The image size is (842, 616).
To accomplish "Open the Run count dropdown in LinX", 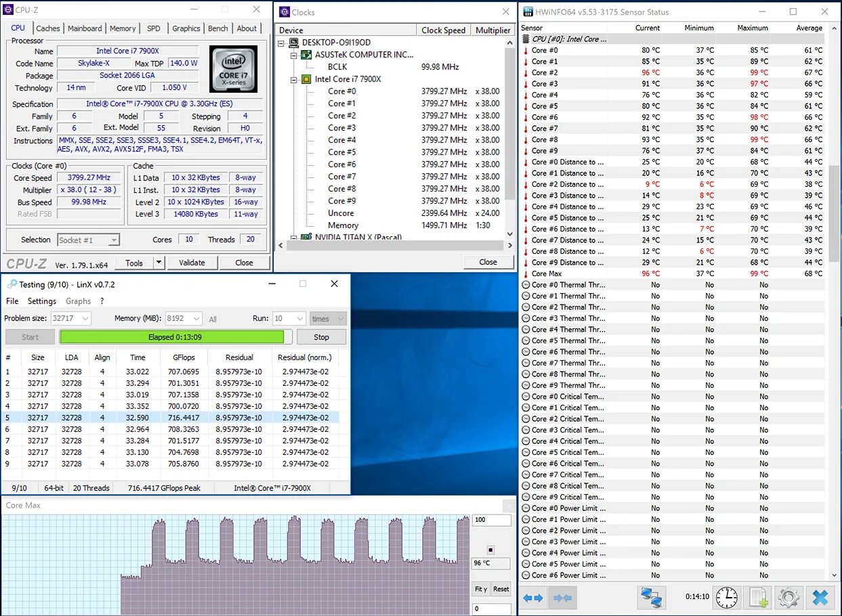I will coord(299,318).
